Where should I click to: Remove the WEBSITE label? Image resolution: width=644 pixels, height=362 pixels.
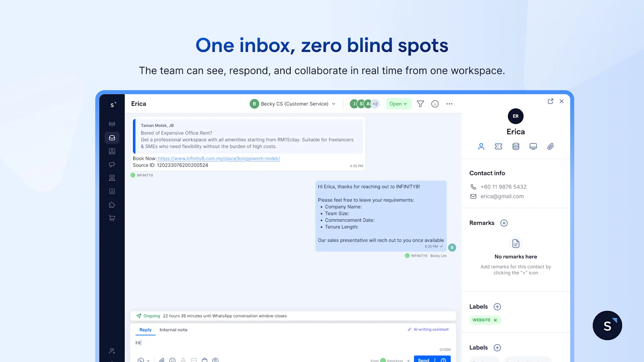pos(495,320)
